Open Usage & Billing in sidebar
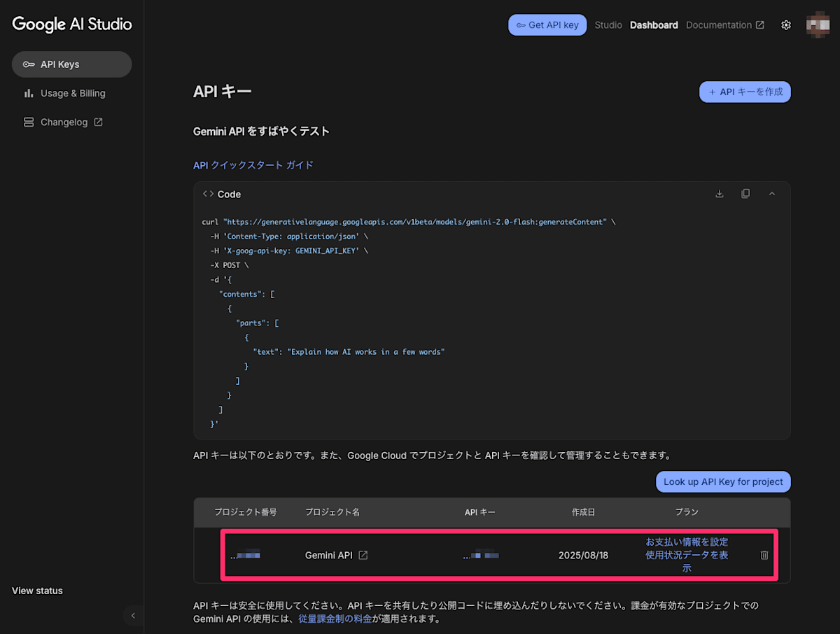This screenshot has height=634, width=840. point(71,93)
